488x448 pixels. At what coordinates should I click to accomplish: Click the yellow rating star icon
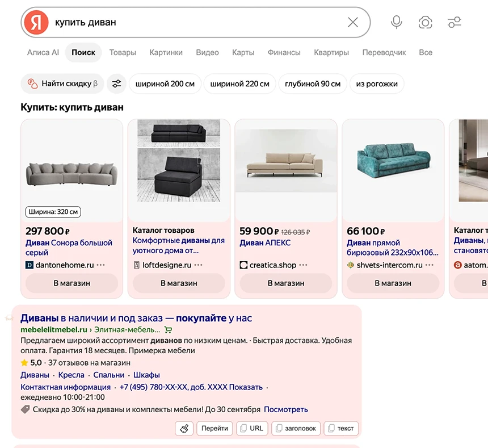[x=24, y=363]
